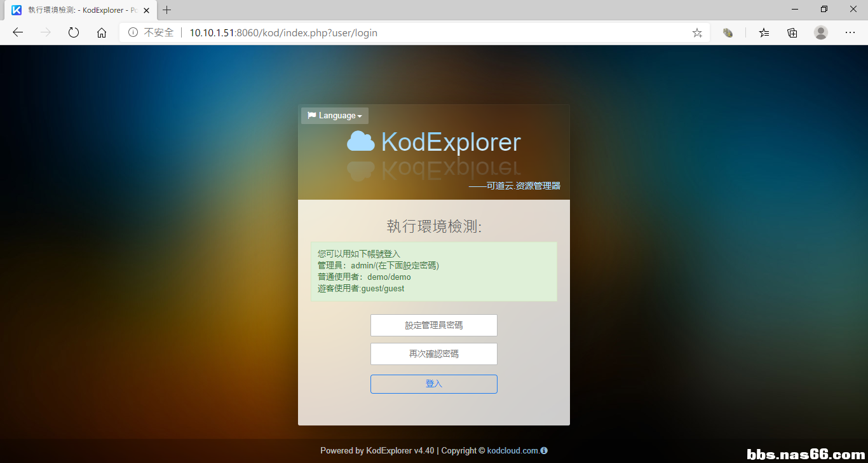Click the demo/demo user line
The image size is (868, 463).
point(365,277)
